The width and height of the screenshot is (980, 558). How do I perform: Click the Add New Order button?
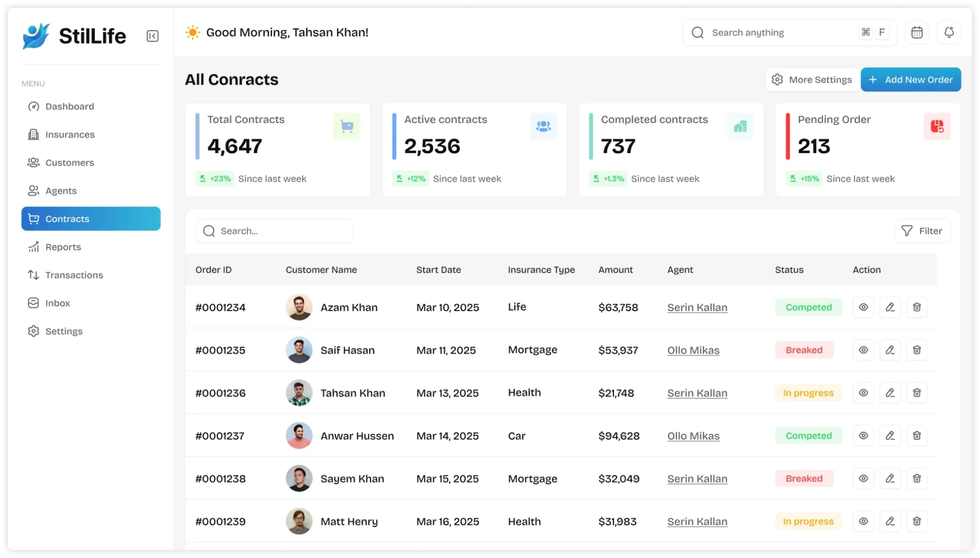(911, 80)
